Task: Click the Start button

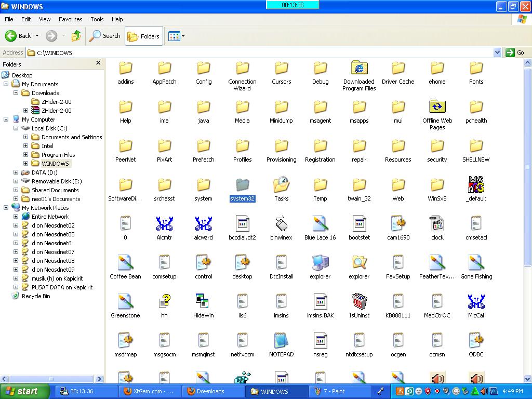Action: 25,391
